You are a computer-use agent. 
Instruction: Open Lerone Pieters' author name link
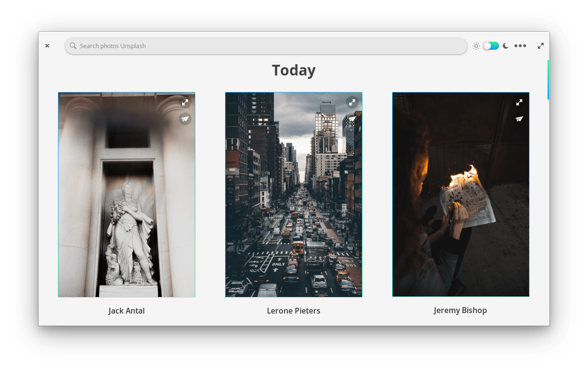coord(294,311)
